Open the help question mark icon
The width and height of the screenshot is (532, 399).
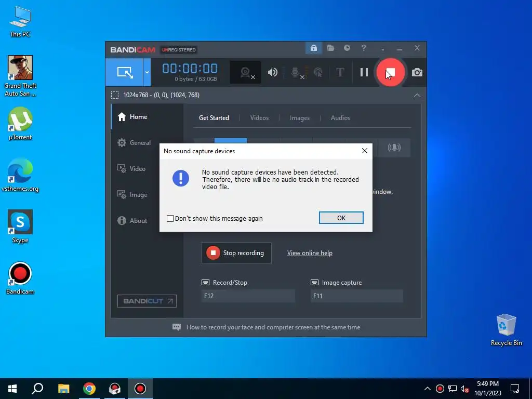tap(364, 48)
